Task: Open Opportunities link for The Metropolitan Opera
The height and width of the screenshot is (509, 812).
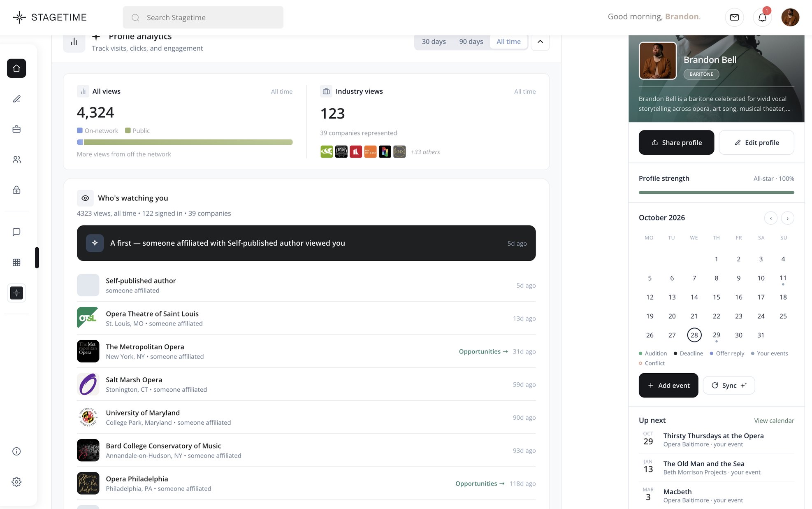Action: click(x=483, y=351)
